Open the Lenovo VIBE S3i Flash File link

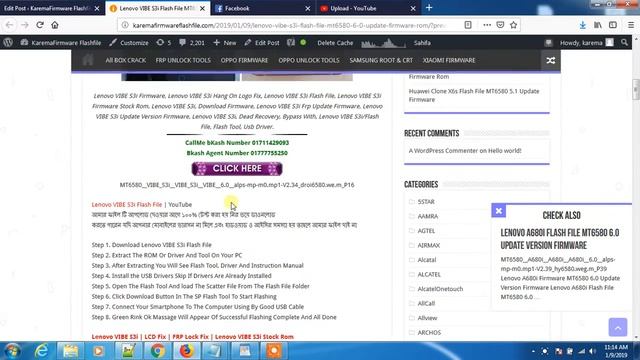[x=127, y=204]
